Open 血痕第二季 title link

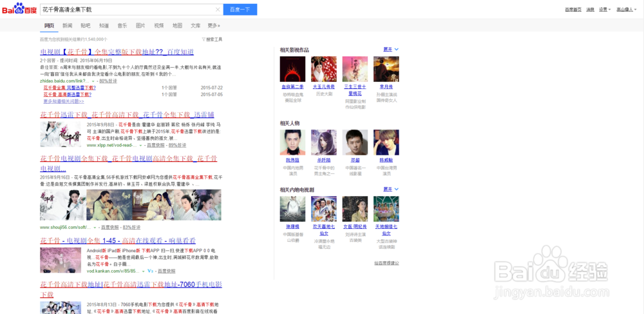pyautogui.click(x=292, y=86)
